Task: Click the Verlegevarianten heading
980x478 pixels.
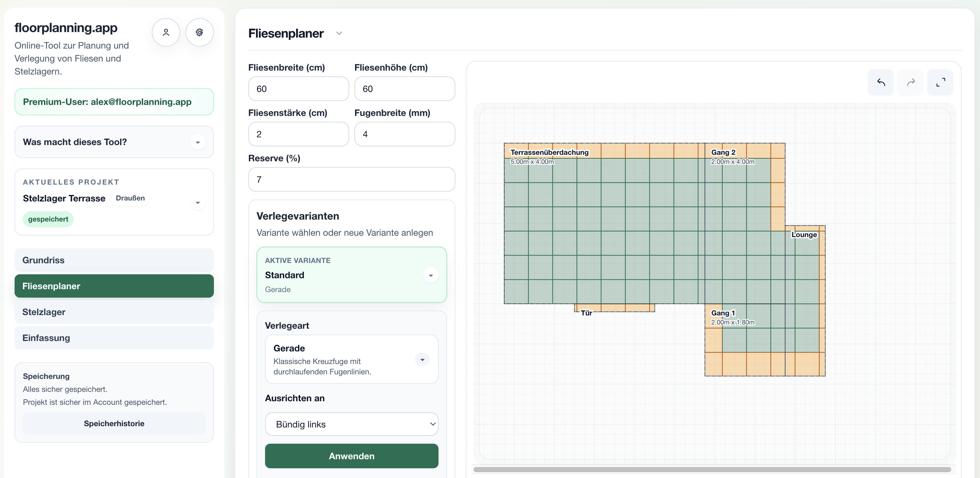Action: click(297, 216)
